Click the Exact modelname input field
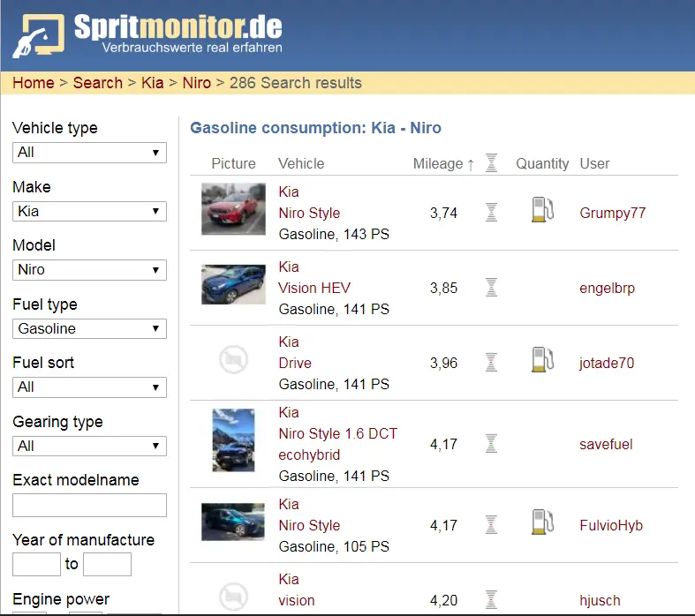695x616 pixels. point(89,506)
